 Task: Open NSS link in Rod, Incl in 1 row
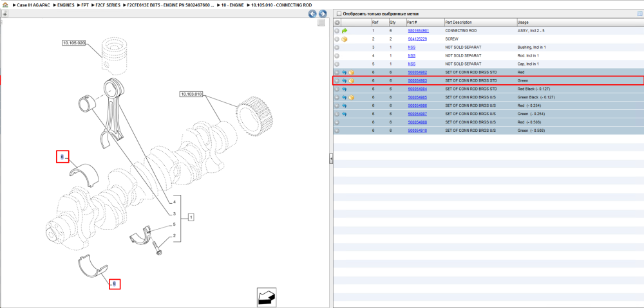point(412,56)
